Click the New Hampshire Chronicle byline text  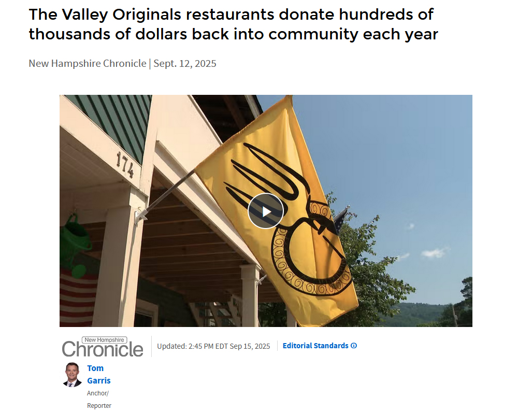coord(88,63)
